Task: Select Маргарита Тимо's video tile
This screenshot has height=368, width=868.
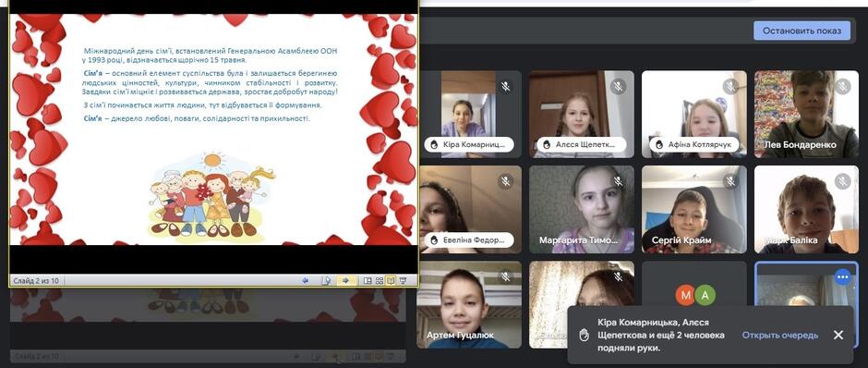Action: point(581,210)
